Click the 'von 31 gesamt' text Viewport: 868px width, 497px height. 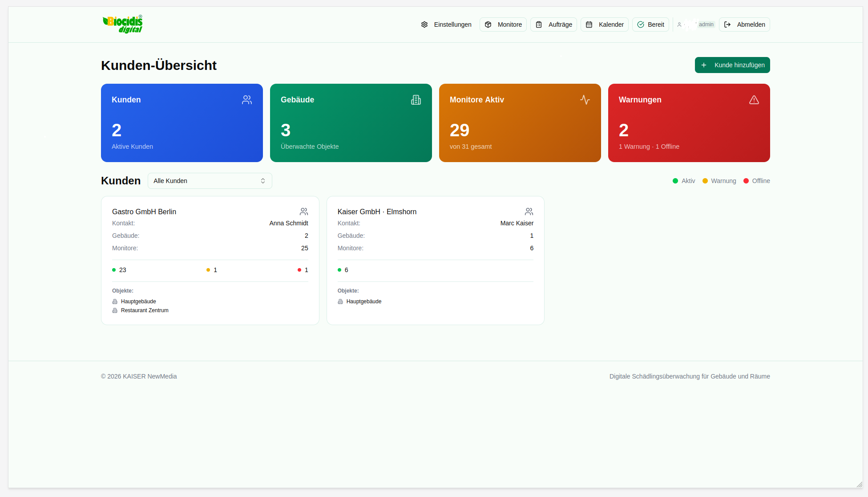pyautogui.click(x=471, y=147)
